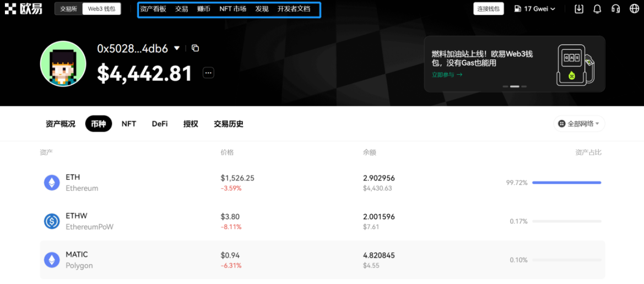
Task: Click the 资产 column header
Action: [46, 152]
